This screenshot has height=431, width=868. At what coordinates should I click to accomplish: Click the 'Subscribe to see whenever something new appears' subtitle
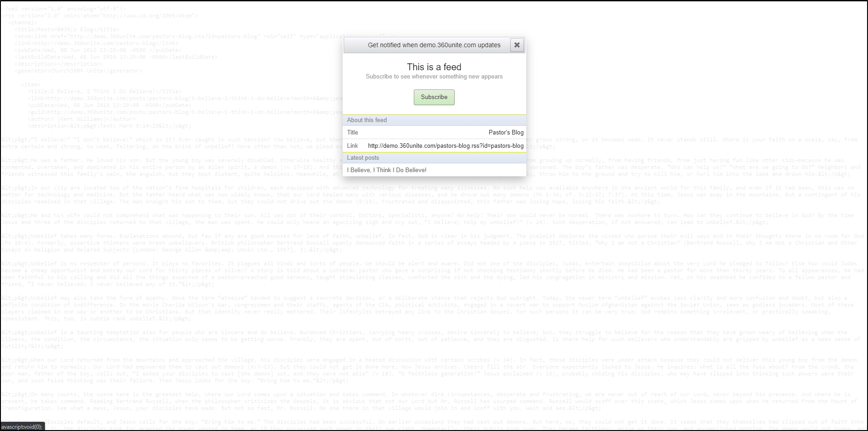point(434,77)
